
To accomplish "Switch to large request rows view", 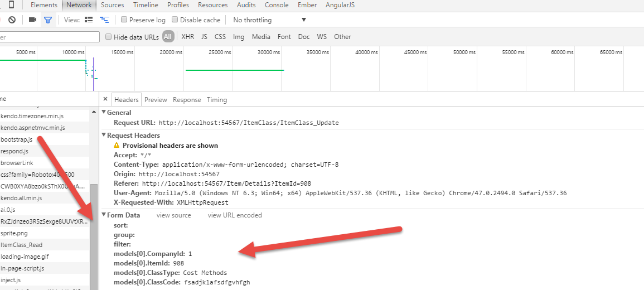I will 89,20.
